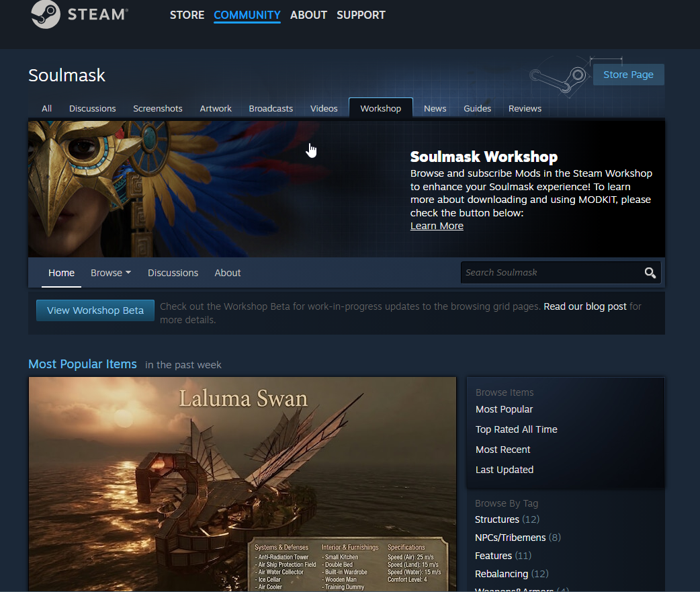Browse Most Popular items
This screenshot has width=700, height=592.
[504, 409]
